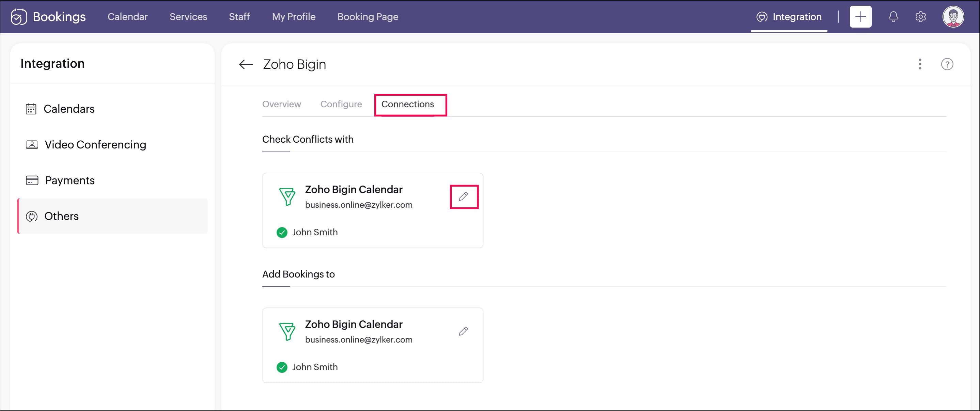
Task: Switch to the Overview tab
Action: [281, 104]
